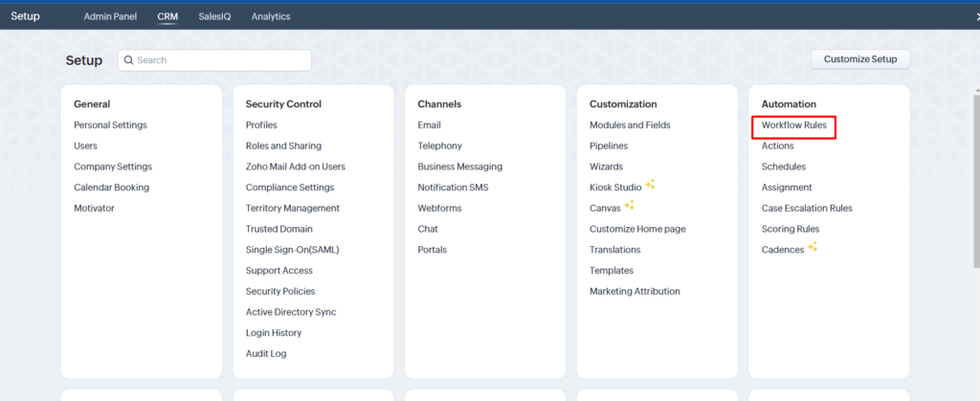Image resolution: width=980 pixels, height=401 pixels.
Task: Click the search magnifier icon
Action: pyautogui.click(x=129, y=60)
